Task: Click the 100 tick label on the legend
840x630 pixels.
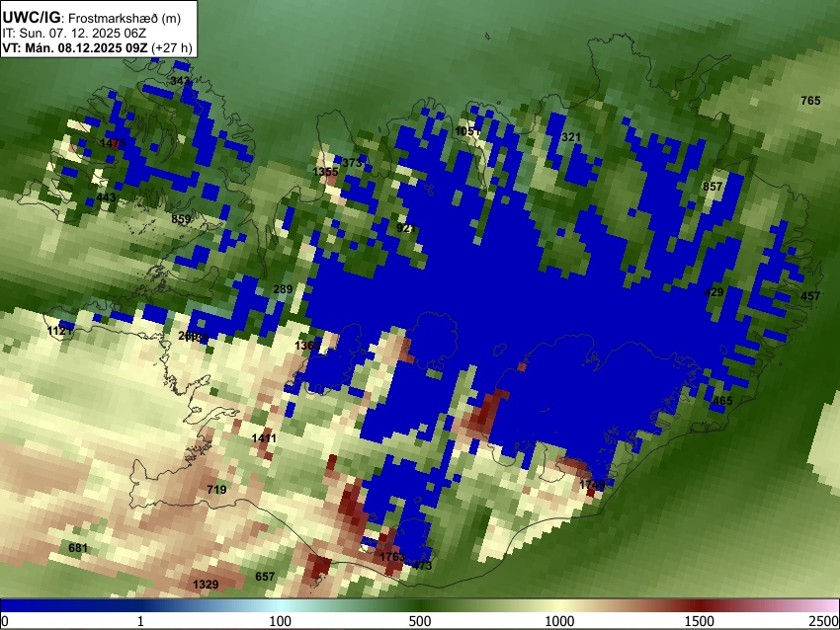Action: click(281, 621)
